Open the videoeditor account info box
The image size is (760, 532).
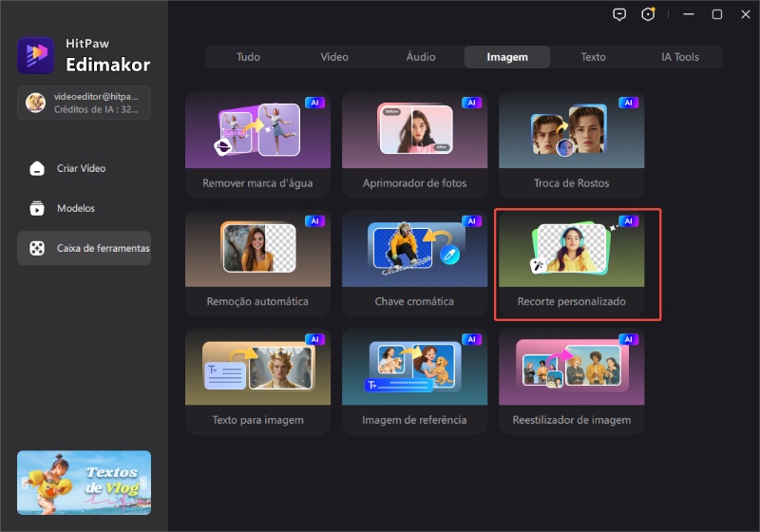[84, 104]
